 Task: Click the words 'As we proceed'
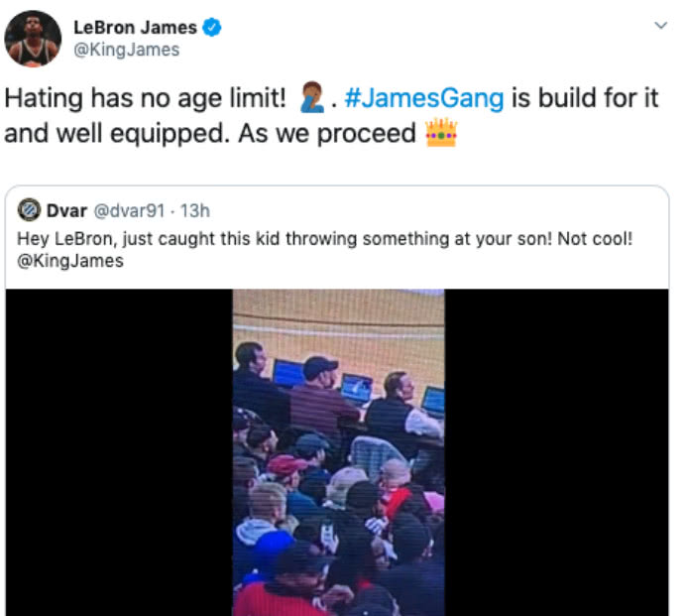click(x=327, y=134)
